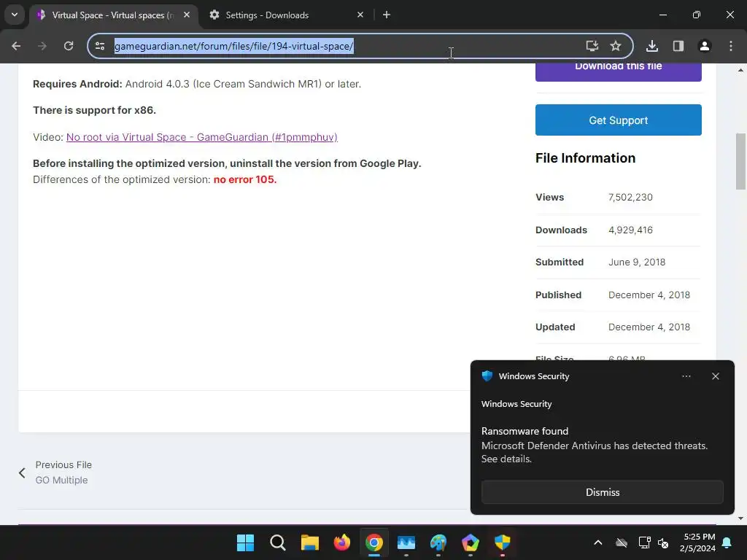Click the red no error 105 text
The image size is (747, 560).
(245, 179)
